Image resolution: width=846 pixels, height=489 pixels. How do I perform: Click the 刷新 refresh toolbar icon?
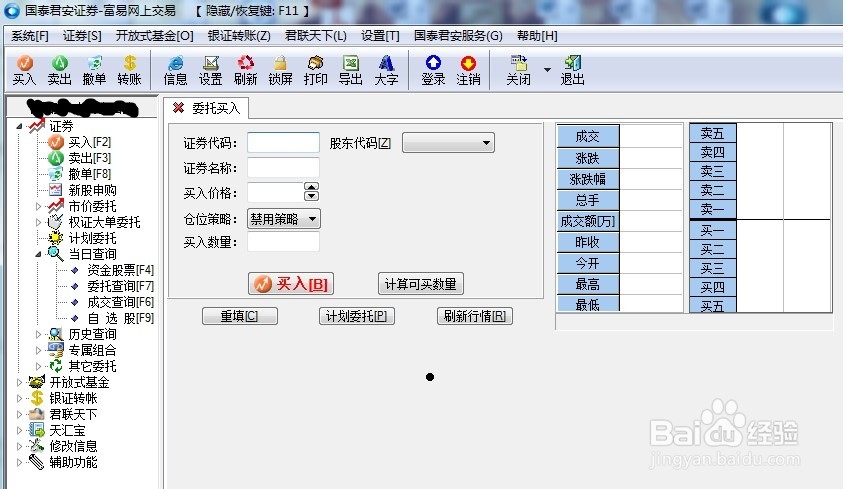pyautogui.click(x=245, y=70)
